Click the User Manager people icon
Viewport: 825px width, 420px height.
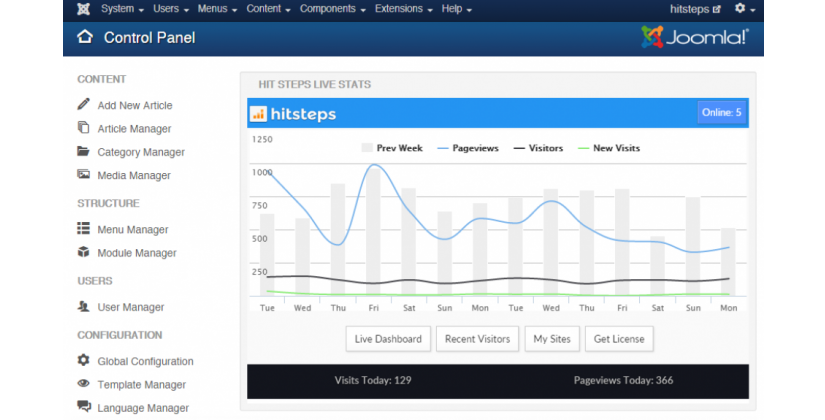click(83, 306)
